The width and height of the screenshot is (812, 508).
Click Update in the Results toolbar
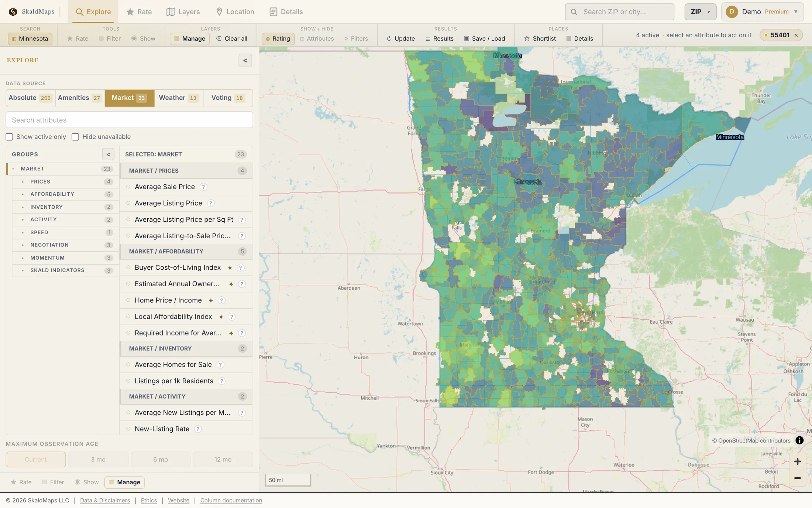coord(400,38)
